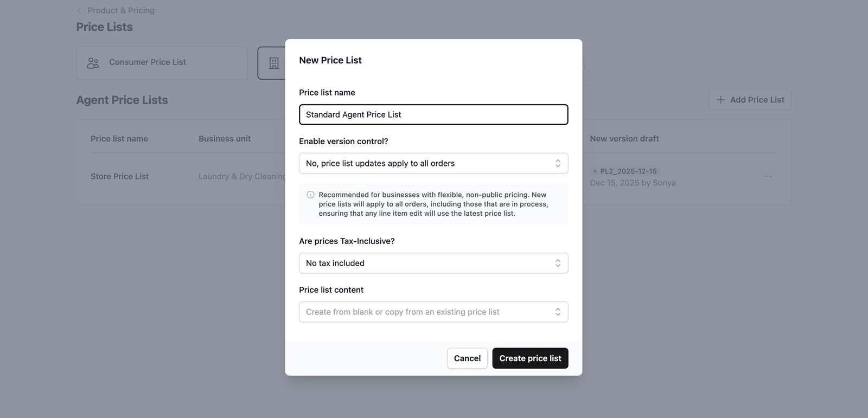The width and height of the screenshot is (868, 418).
Task: Cancel the New Price List dialog
Action: click(467, 358)
